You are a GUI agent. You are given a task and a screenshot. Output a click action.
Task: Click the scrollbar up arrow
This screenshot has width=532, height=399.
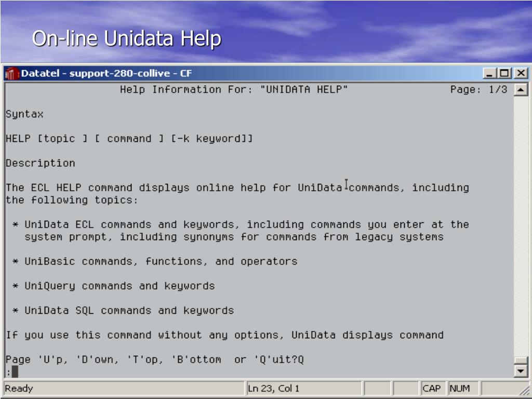pos(521,89)
